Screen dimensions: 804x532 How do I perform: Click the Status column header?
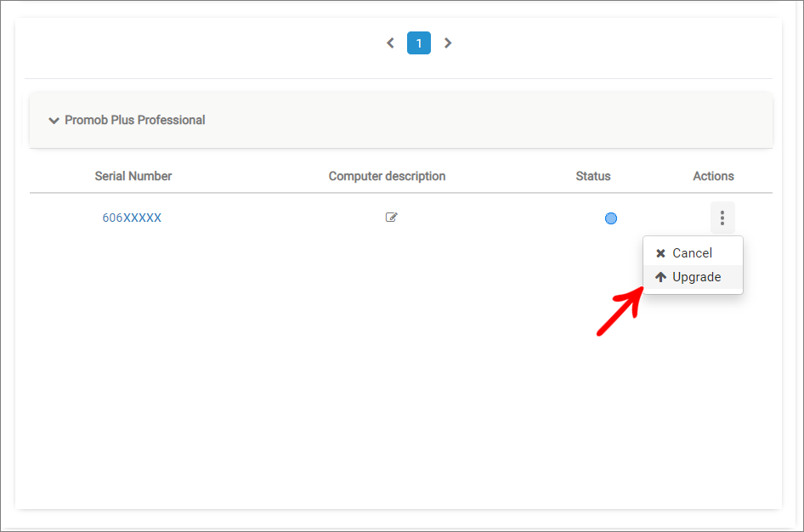click(x=593, y=176)
